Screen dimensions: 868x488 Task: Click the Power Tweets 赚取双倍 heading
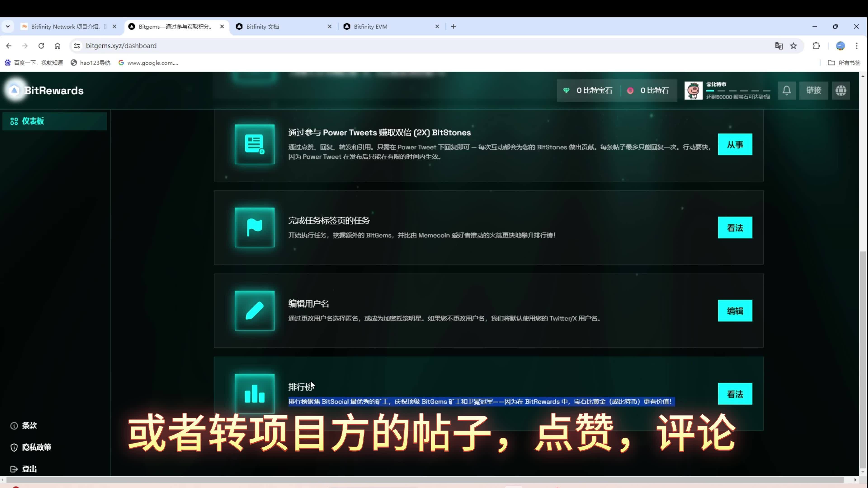click(380, 132)
